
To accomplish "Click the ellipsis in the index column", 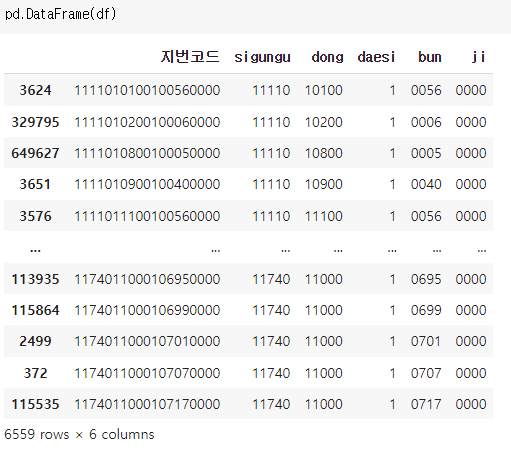I will point(35,250).
